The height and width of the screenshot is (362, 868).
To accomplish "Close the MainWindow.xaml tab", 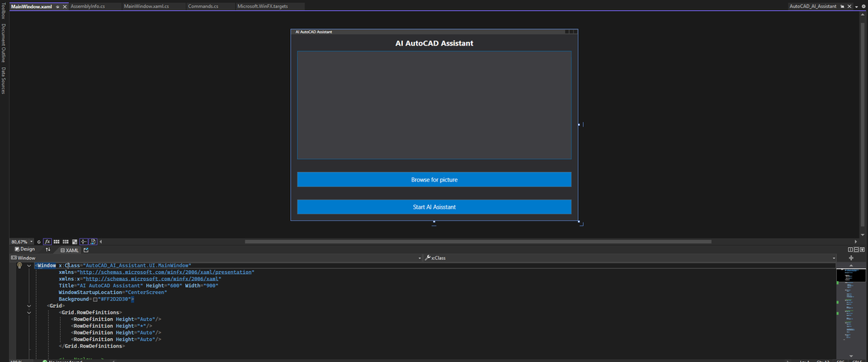I will [x=65, y=6].
